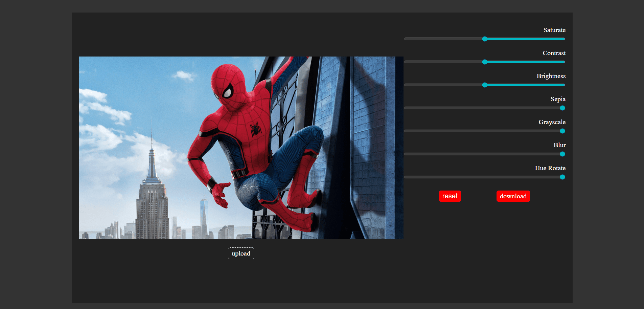The image size is (644, 309).
Task: Click the Blur slider handle
Action: [562, 154]
